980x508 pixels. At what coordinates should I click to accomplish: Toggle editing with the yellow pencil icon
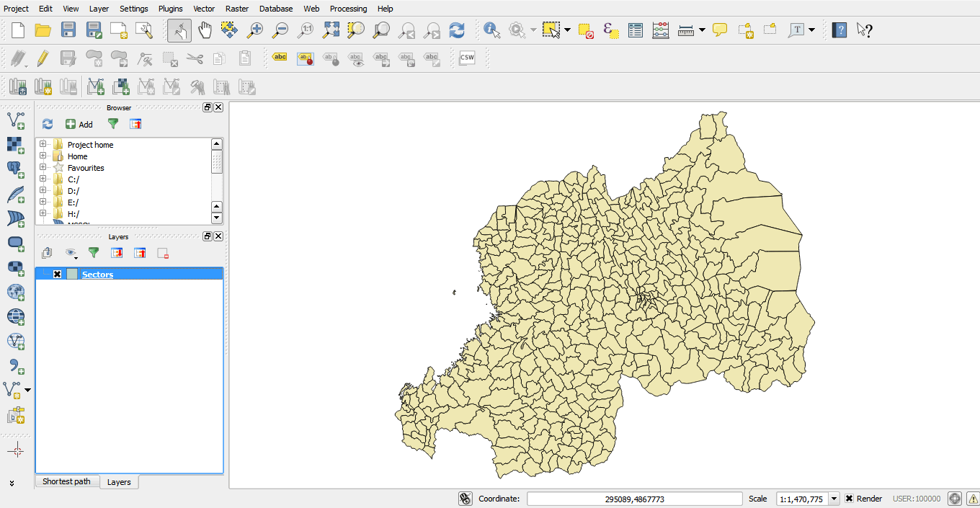coord(43,58)
